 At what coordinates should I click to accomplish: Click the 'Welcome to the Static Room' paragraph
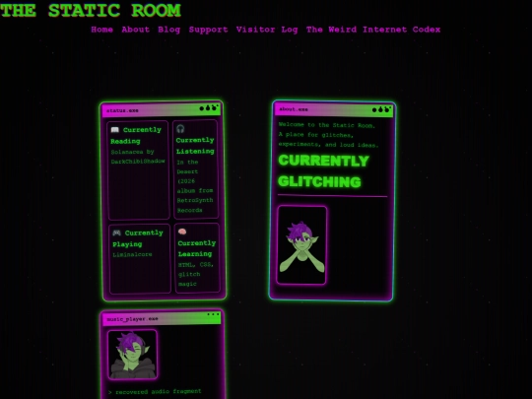click(328, 135)
